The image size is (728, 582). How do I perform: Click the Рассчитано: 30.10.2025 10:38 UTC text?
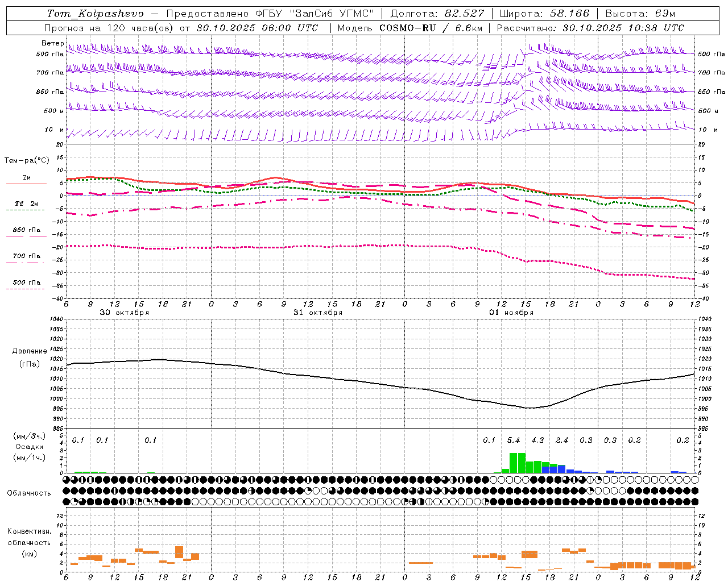point(590,28)
